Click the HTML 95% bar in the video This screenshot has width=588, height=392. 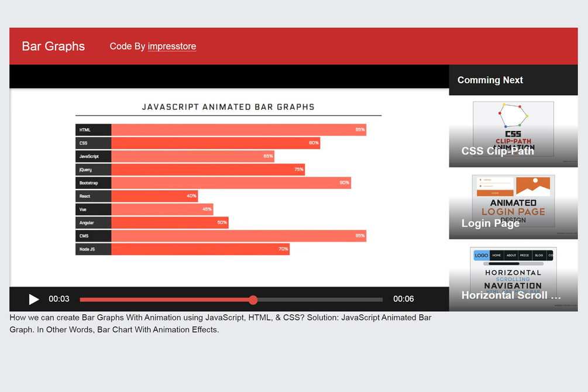point(239,130)
